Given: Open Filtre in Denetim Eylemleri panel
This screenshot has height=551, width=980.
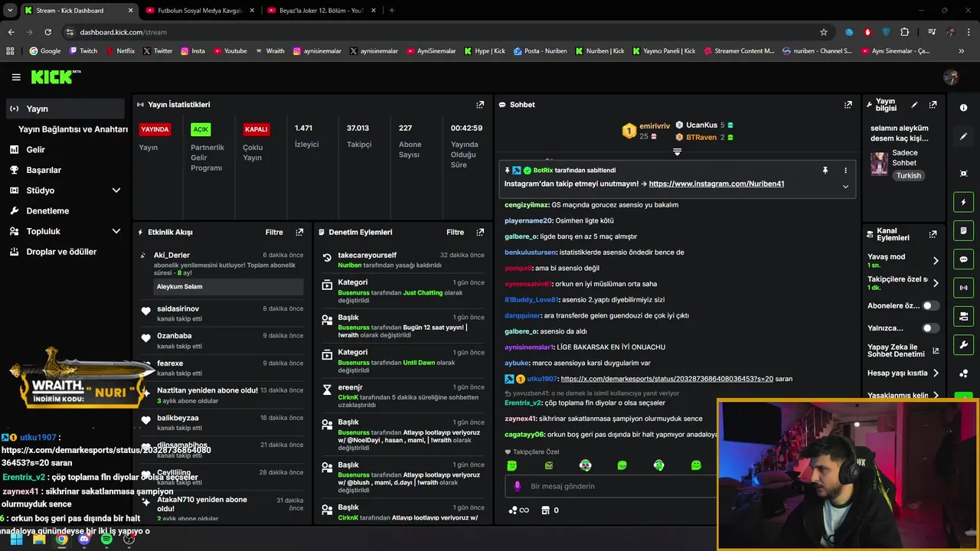Looking at the screenshot, I should coord(455,232).
